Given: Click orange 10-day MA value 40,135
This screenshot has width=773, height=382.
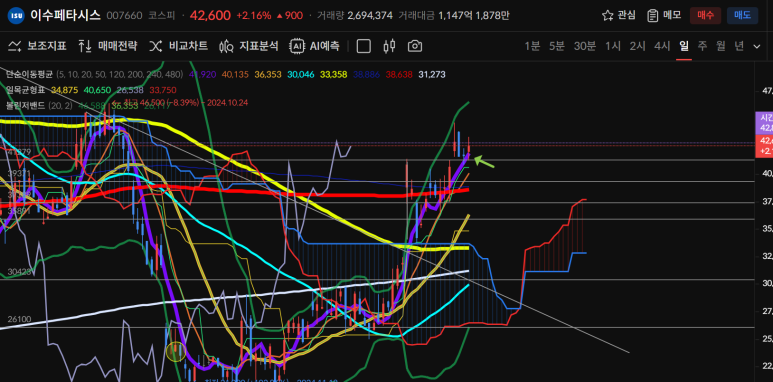Looking at the screenshot, I should pyautogui.click(x=236, y=74).
